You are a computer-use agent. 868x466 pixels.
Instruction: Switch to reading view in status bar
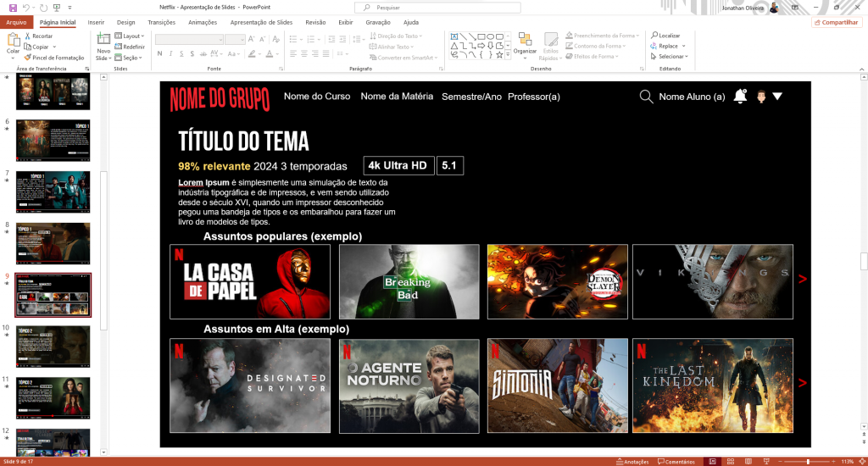tap(748, 462)
